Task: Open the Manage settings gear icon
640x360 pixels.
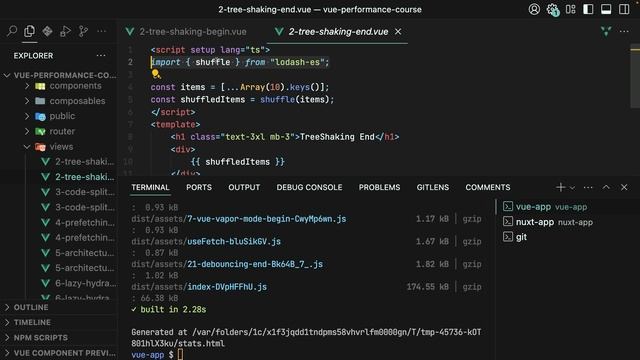Action: (x=552, y=9)
